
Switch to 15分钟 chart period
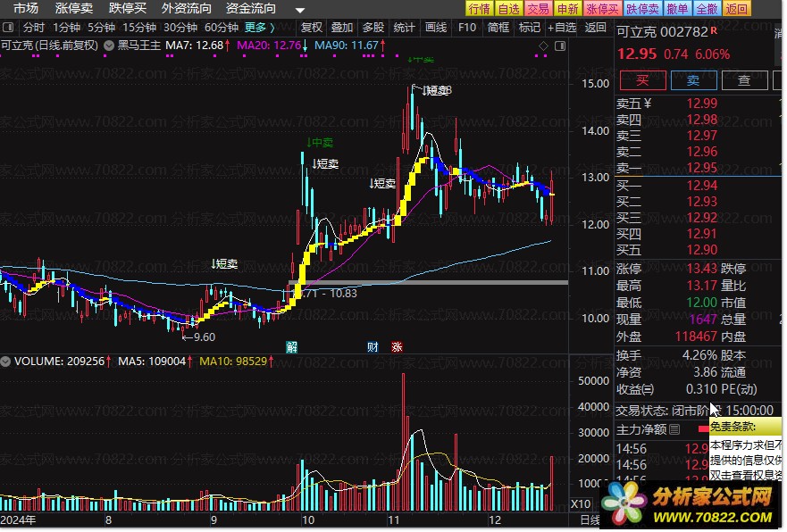(139, 28)
